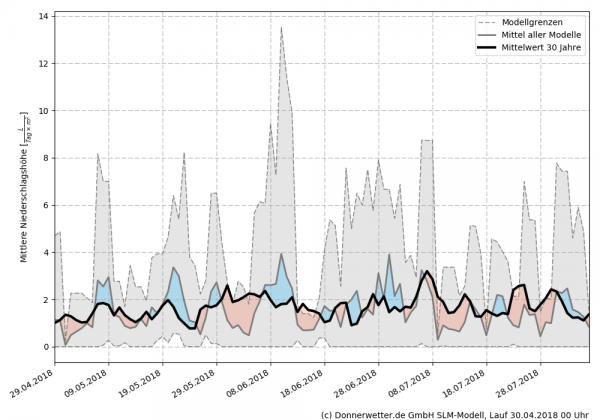Click the 14 value on the y-axis
Viewport: 600px width, 420px height.
(43, 17)
